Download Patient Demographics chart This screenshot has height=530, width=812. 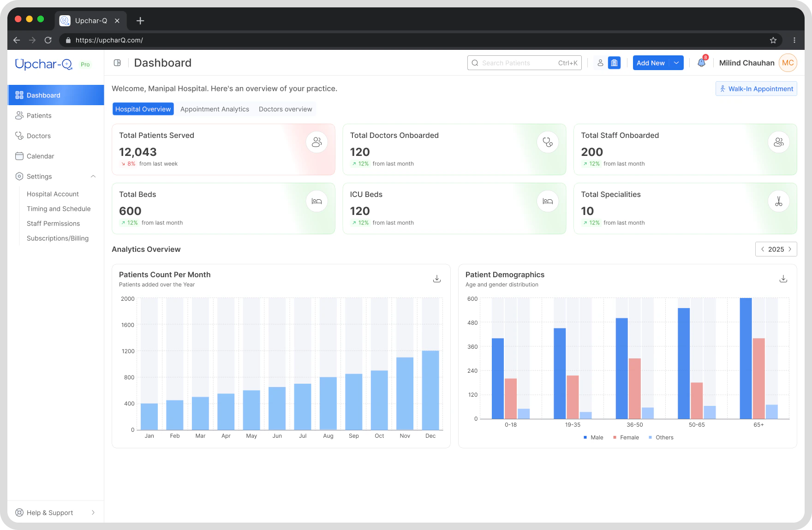pyautogui.click(x=783, y=279)
